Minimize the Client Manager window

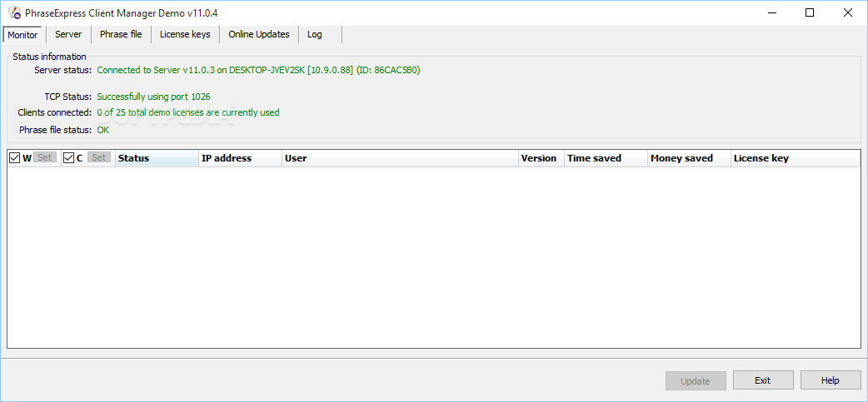(x=771, y=12)
